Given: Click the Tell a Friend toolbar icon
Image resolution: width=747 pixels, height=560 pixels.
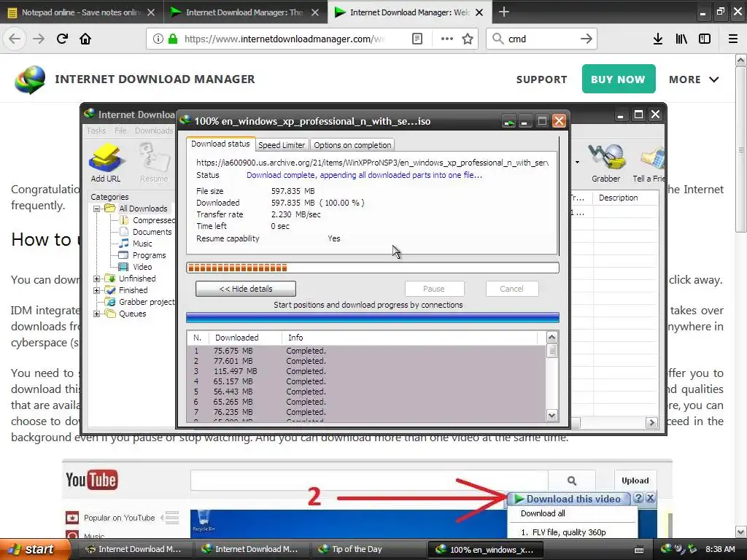Looking at the screenshot, I should click(649, 163).
